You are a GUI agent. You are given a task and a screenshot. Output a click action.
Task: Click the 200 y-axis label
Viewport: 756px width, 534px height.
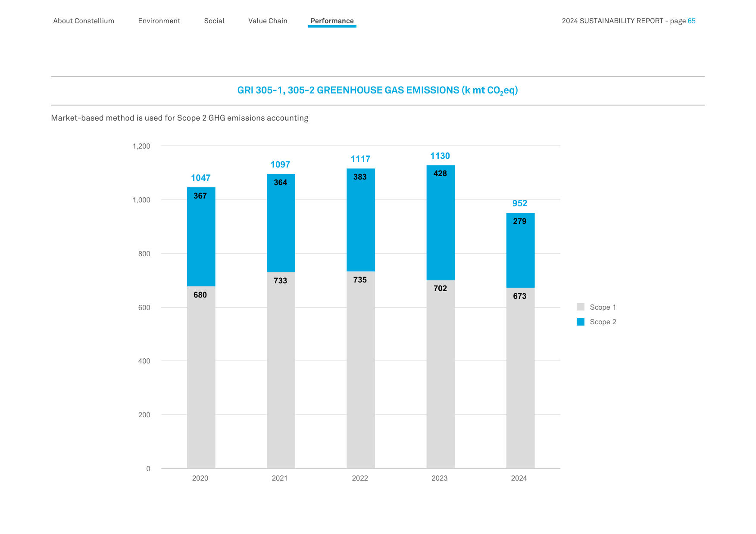144,415
